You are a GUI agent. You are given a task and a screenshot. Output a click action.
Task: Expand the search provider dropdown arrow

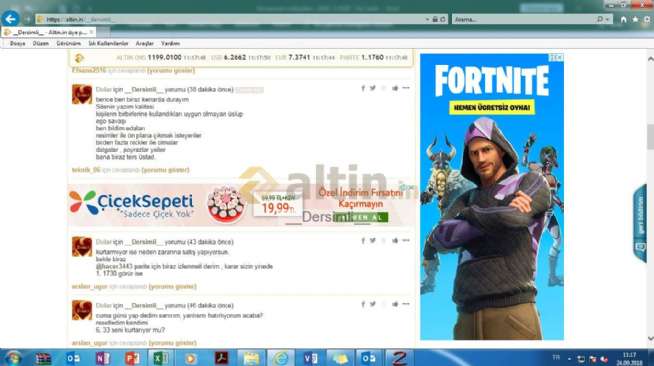607,19
